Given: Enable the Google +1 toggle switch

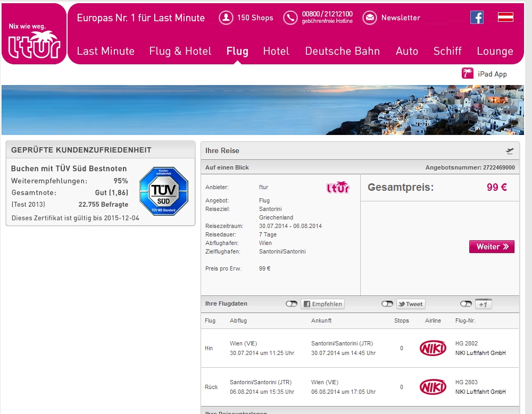Looking at the screenshot, I should coord(466,304).
